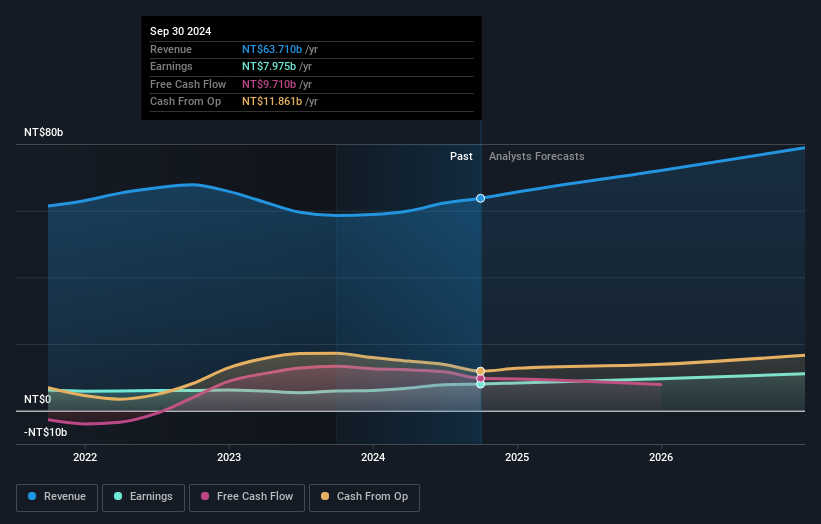Click the -NT$10b y-axis label
Image resolution: width=821 pixels, height=524 pixels.
tap(46, 432)
